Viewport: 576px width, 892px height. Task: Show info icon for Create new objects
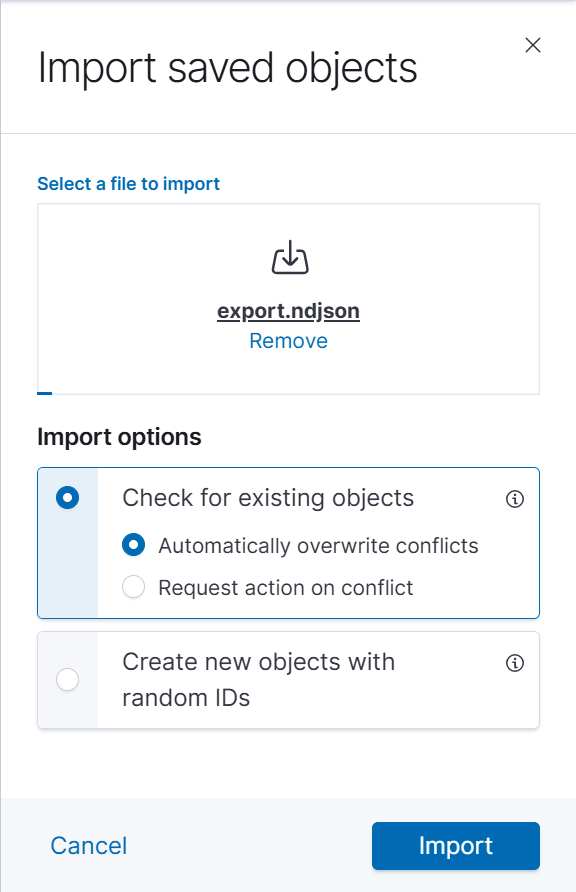515,663
